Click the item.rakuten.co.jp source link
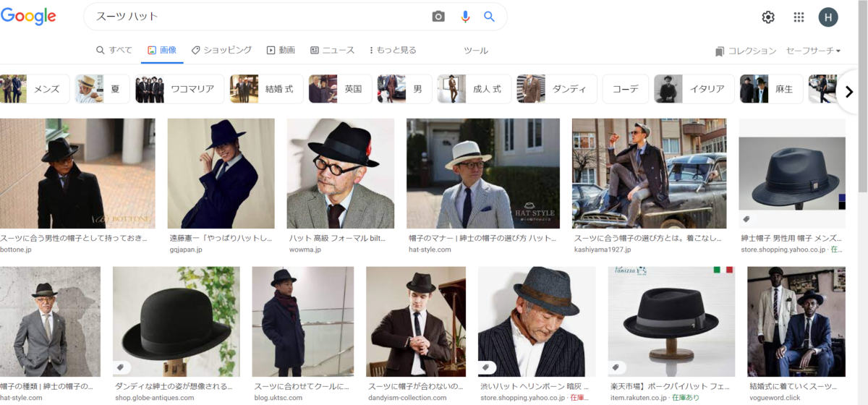 (639, 398)
